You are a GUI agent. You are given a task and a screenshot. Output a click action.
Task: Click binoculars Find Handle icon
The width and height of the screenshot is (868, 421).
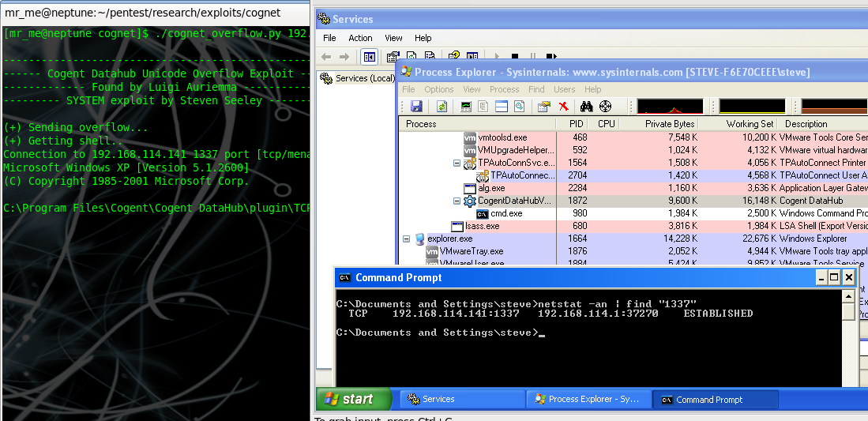pos(587,107)
